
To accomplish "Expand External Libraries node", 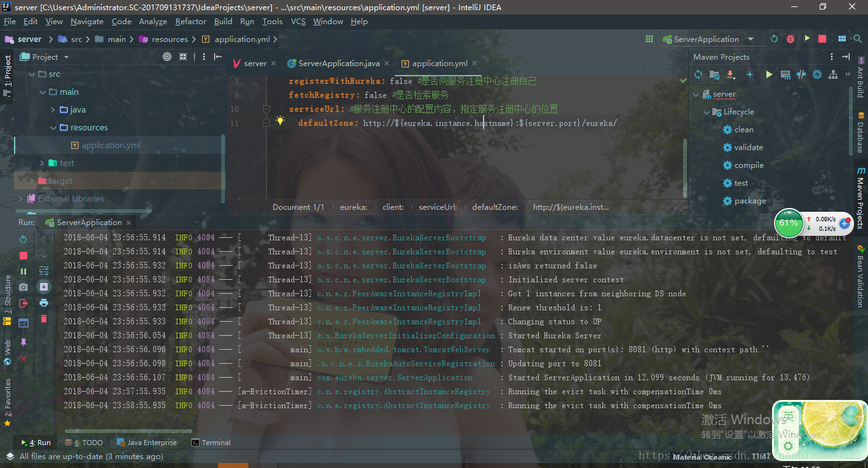I will tap(21, 199).
